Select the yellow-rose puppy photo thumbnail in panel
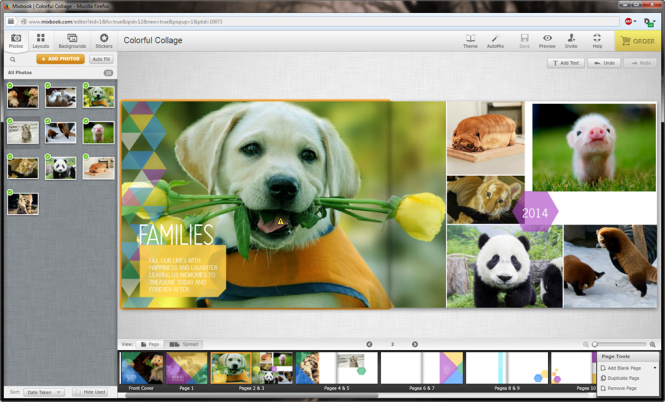 tap(99, 97)
